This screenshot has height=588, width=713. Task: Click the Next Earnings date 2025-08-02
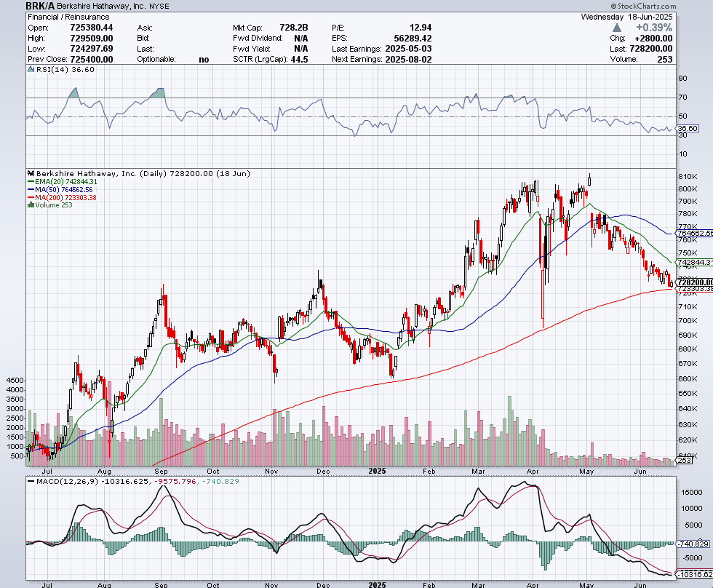coord(408,59)
